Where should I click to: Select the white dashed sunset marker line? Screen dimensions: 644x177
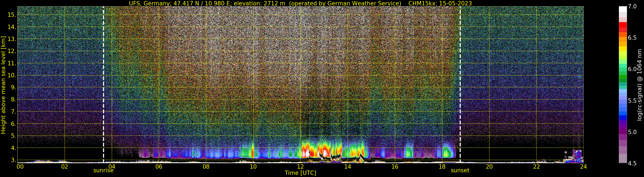(460, 85)
